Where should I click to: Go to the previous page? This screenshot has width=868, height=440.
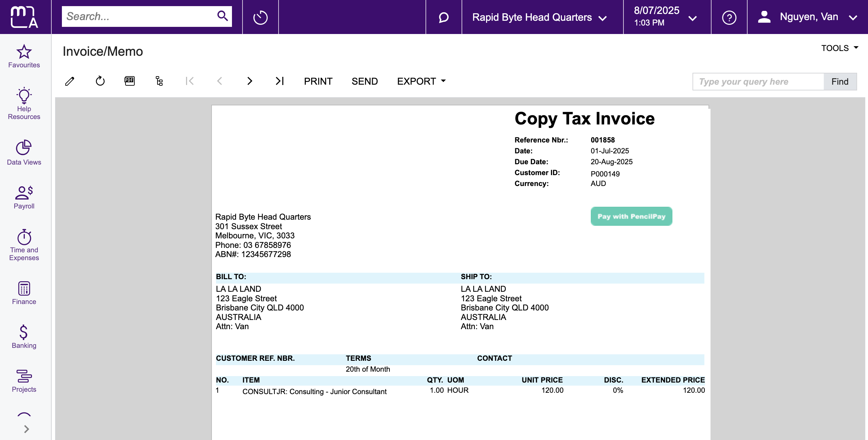220,81
